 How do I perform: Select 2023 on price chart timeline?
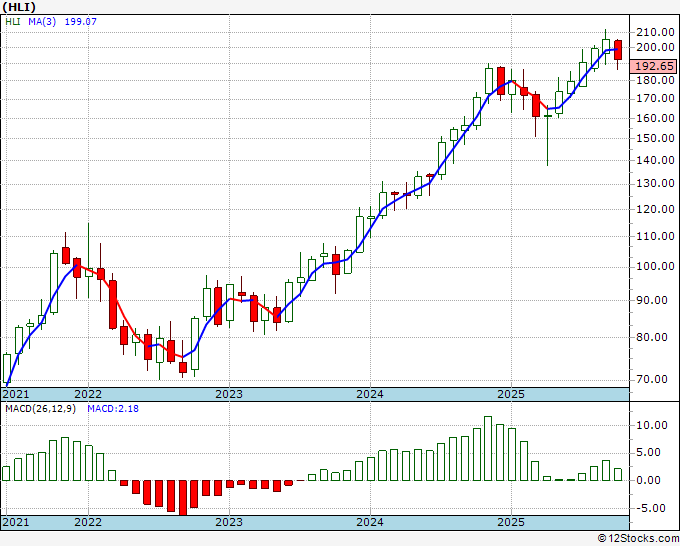tap(229, 394)
